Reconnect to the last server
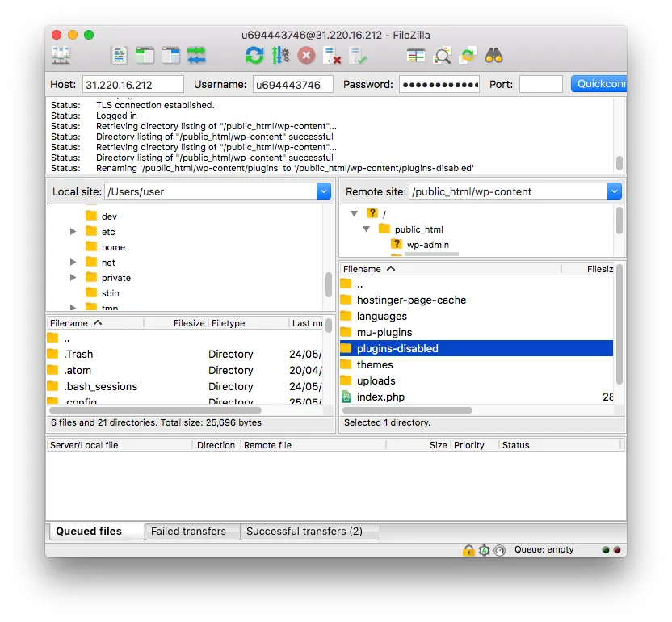This screenshot has width=672, height=622. click(358, 56)
